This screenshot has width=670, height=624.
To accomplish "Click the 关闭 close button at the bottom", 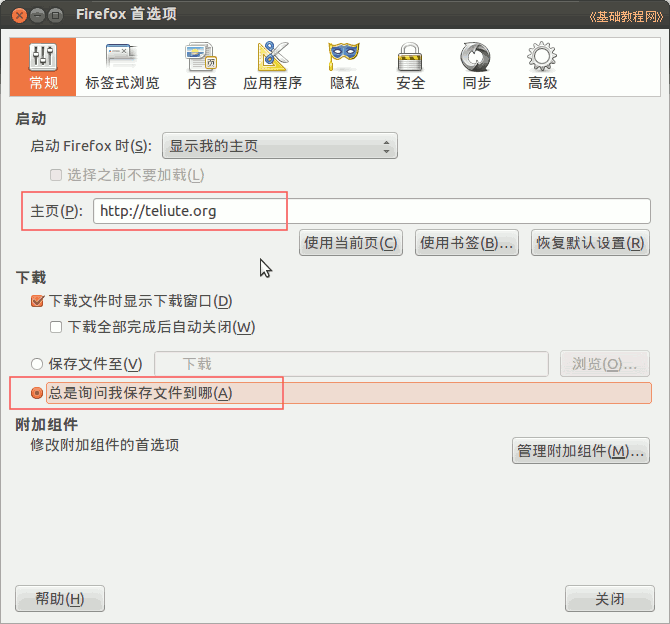I will (x=610, y=598).
